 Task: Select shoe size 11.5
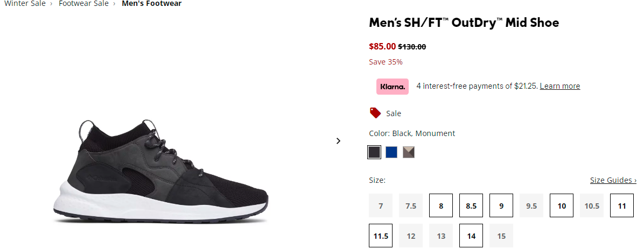[x=381, y=236]
